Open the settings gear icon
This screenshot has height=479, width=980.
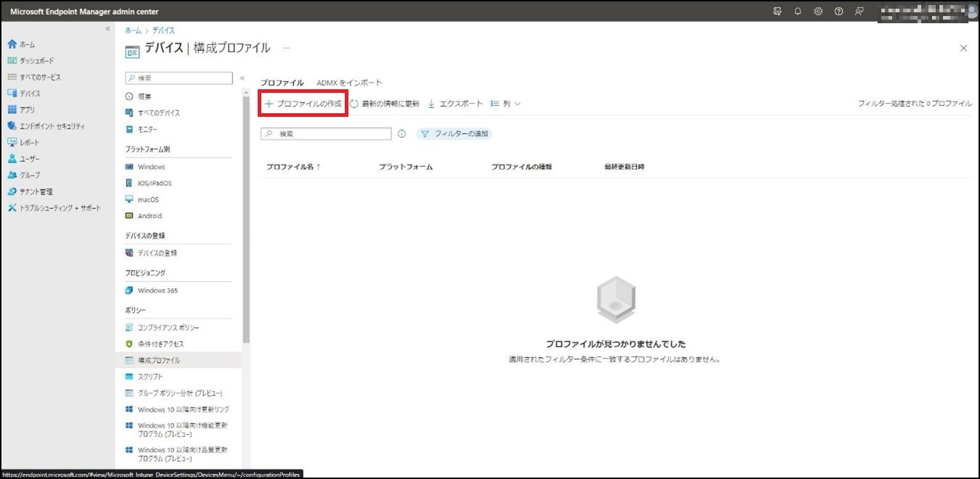(x=818, y=12)
